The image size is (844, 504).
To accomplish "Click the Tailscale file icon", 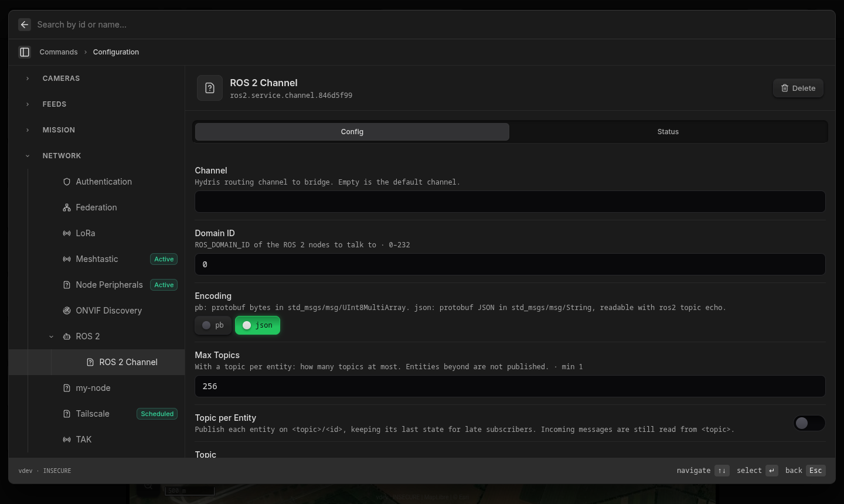I will (x=67, y=414).
